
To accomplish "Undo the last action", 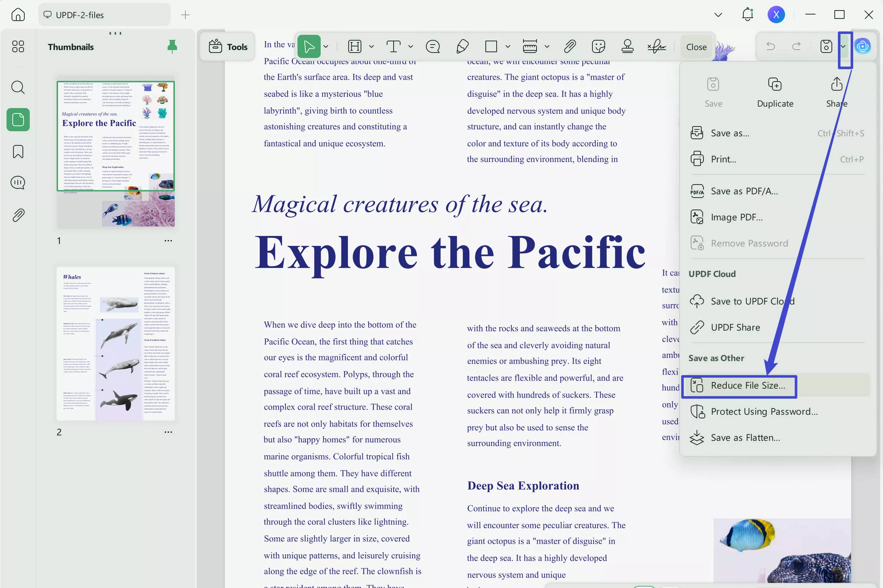I will point(771,46).
